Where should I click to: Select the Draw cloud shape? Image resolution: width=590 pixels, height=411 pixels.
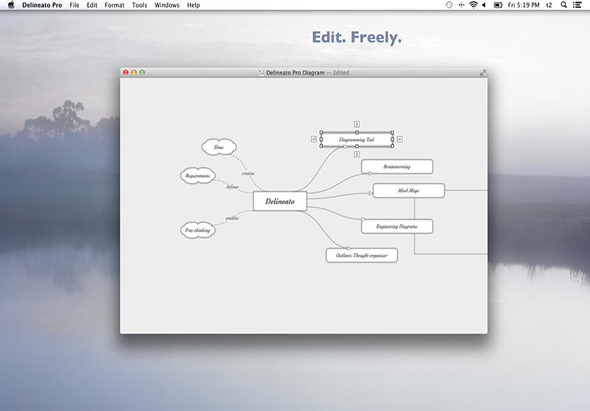219,147
